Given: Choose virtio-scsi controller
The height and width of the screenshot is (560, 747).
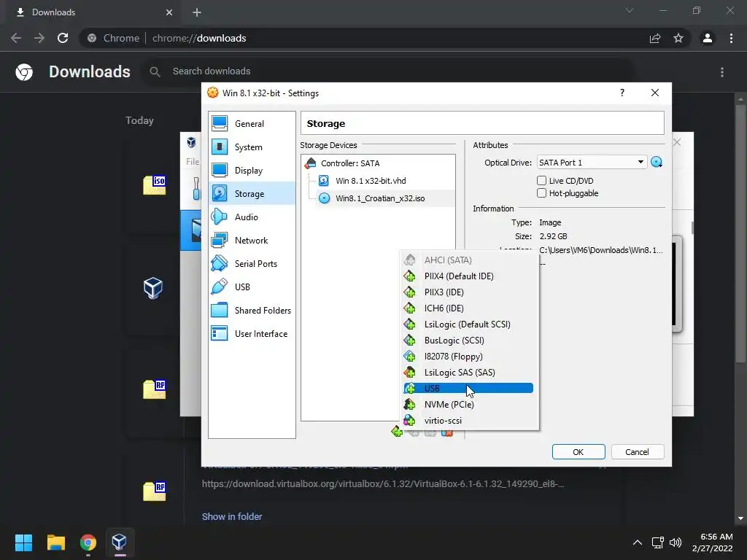Looking at the screenshot, I should click(469, 421).
